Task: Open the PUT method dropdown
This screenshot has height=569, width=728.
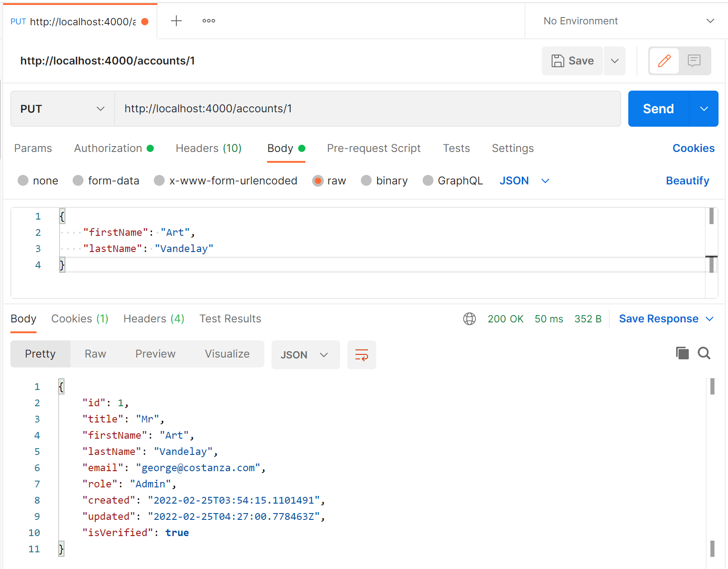Action: tap(63, 109)
